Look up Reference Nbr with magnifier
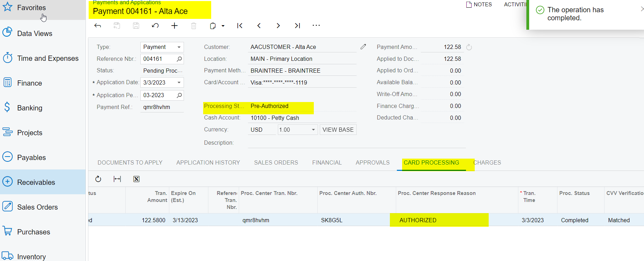644x261 pixels. pyautogui.click(x=179, y=59)
